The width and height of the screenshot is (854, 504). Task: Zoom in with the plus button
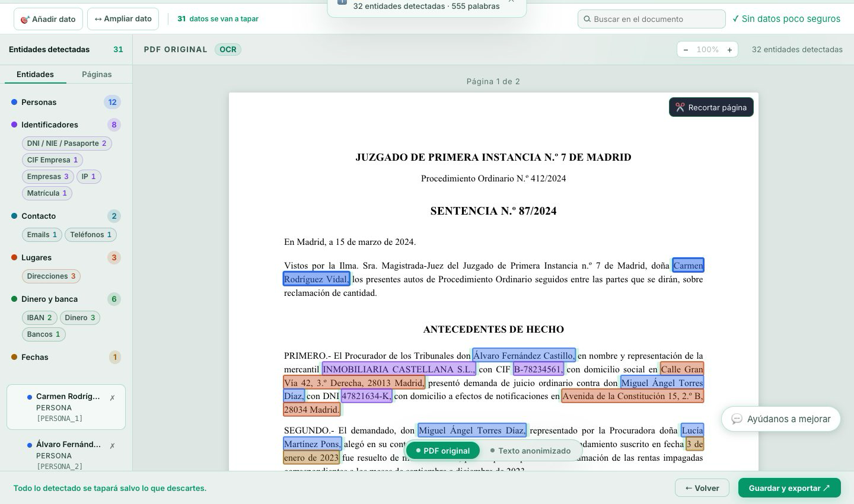pos(729,50)
